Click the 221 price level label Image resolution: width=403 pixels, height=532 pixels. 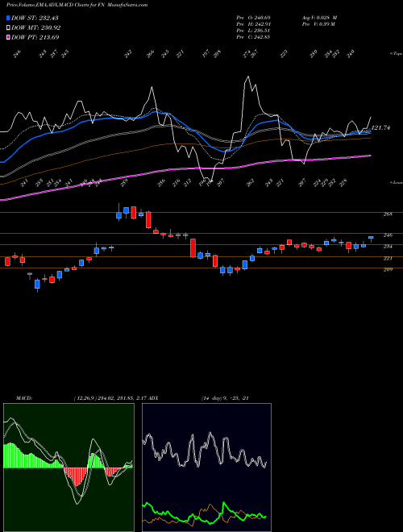388,259
